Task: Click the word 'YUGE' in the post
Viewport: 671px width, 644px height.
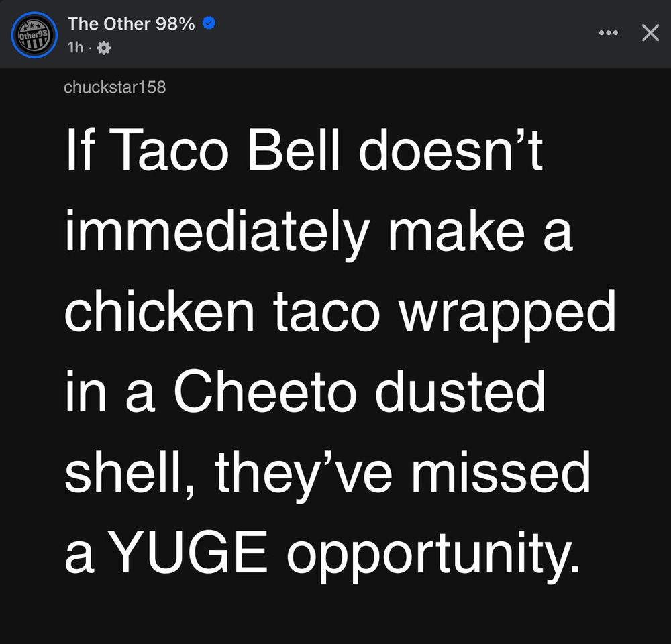Action: coord(189,551)
